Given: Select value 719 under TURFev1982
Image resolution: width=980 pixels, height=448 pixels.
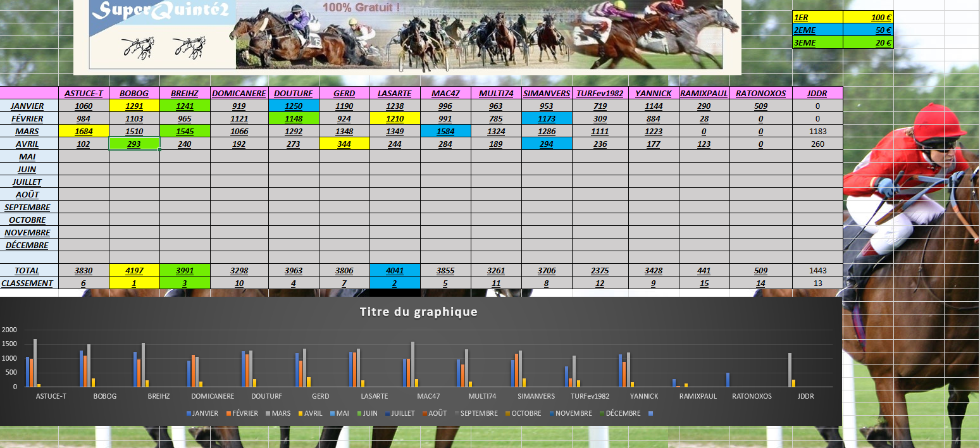Looking at the screenshot, I should pos(600,106).
